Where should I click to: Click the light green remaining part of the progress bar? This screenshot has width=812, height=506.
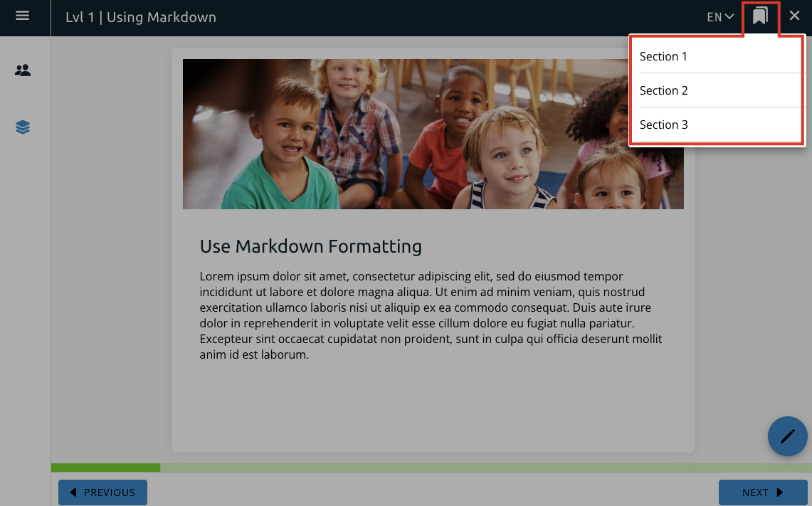tap(484, 468)
